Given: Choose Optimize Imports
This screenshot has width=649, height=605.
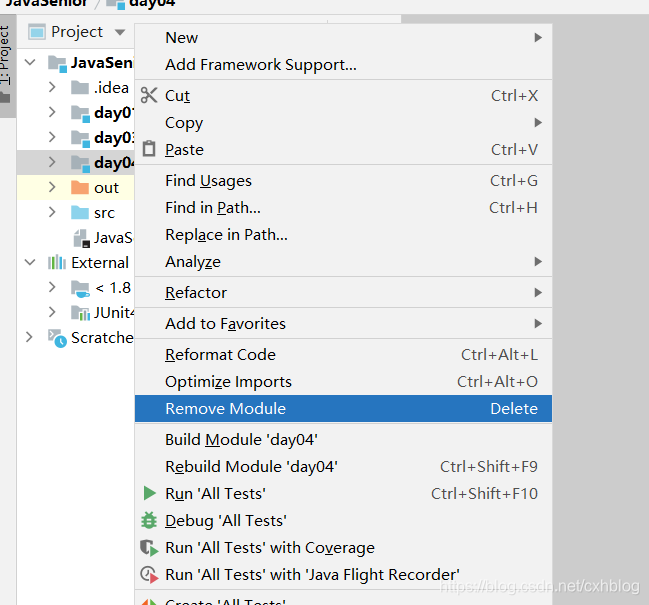Looking at the screenshot, I should pyautogui.click(x=343, y=382).
